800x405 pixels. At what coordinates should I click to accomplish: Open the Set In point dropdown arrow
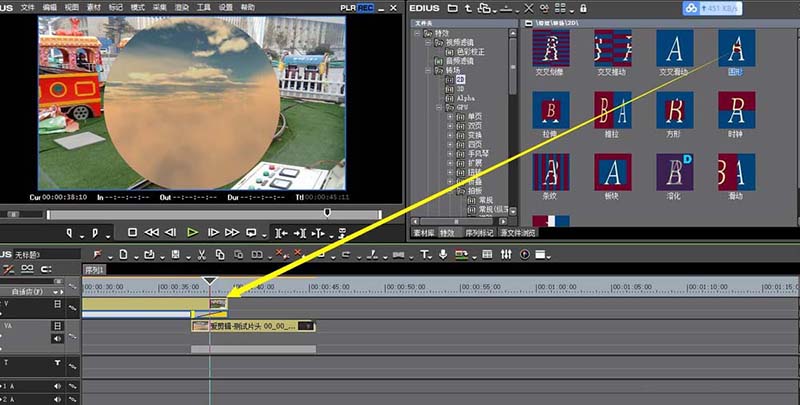tap(82, 236)
